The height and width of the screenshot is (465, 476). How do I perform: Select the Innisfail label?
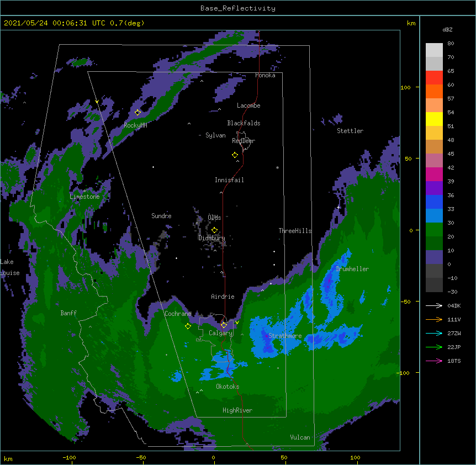pos(229,180)
